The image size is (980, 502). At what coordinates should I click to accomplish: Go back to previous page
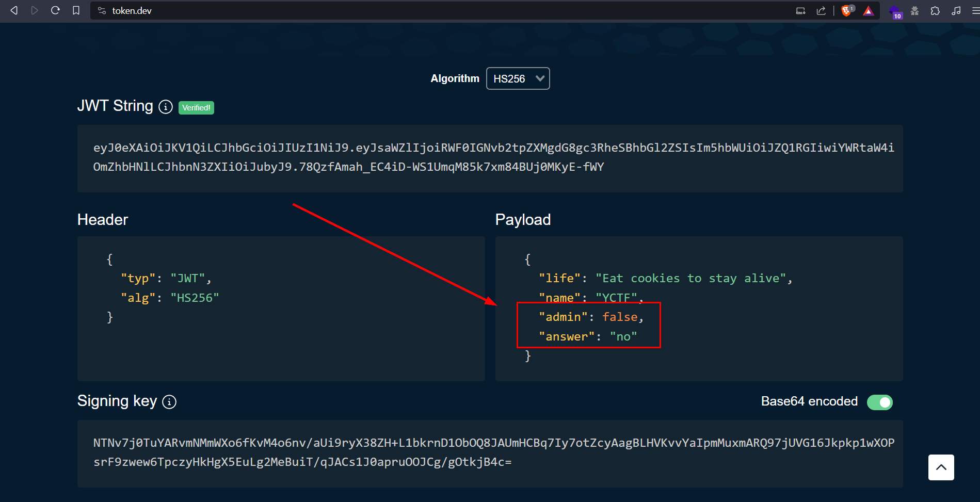click(x=14, y=11)
